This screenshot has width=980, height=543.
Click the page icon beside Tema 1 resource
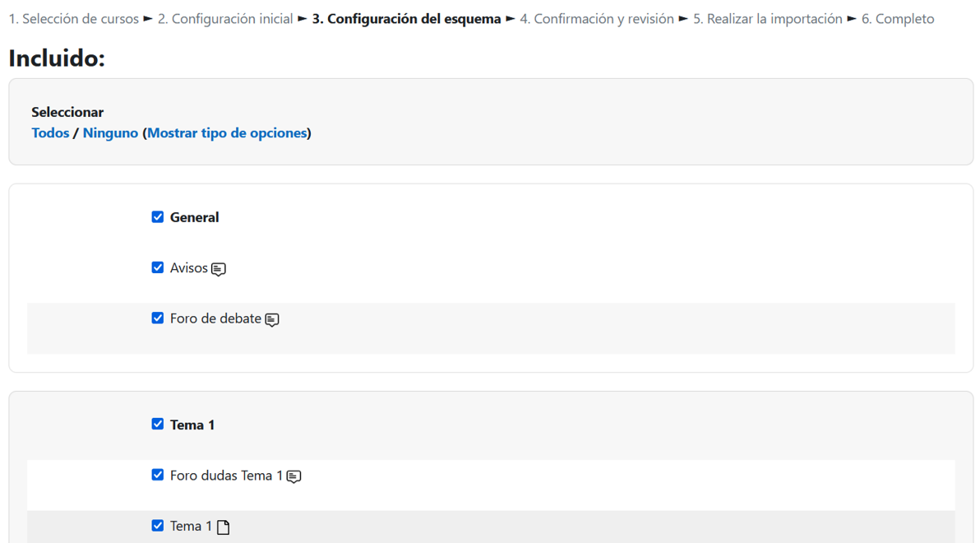(x=224, y=527)
